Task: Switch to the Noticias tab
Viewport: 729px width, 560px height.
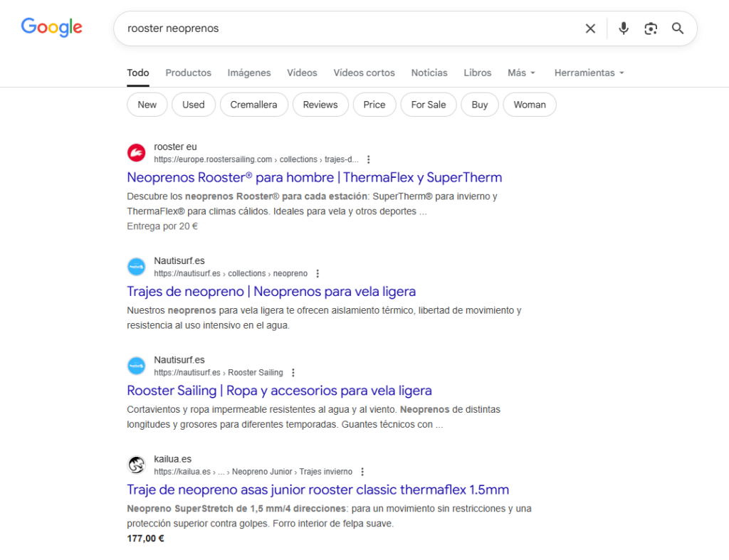Action: point(429,73)
